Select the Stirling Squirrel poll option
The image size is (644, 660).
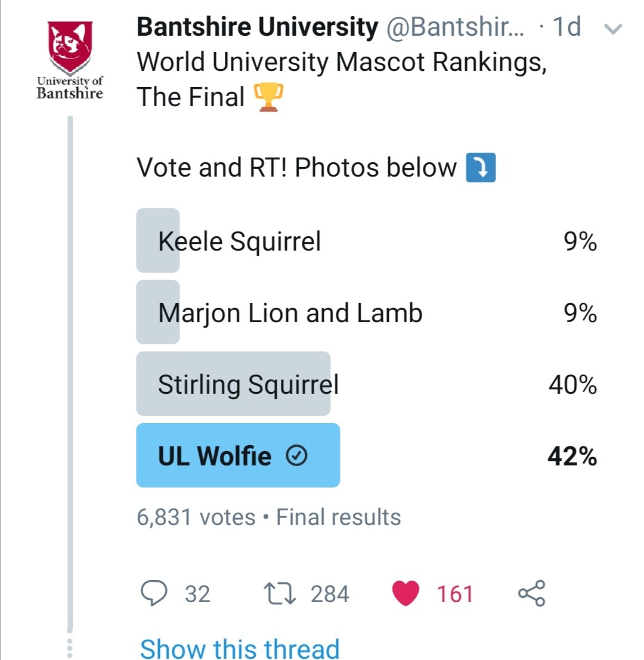click(x=247, y=385)
